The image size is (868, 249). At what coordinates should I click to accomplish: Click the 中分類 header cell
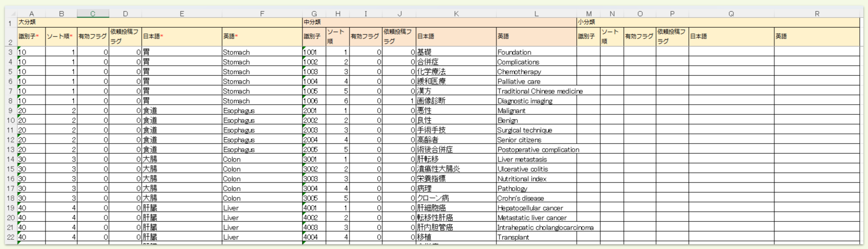(x=440, y=23)
